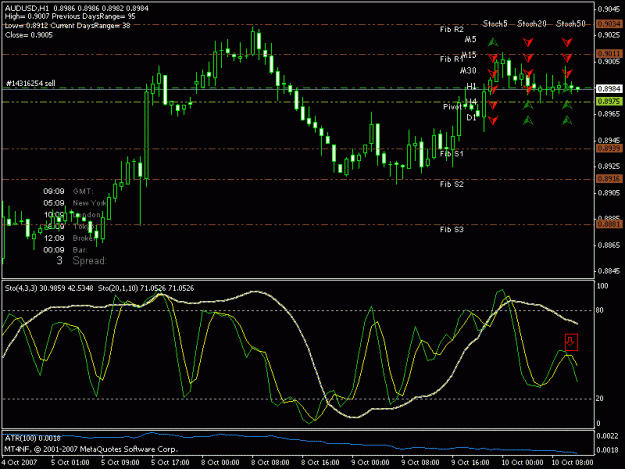Screen dimensions: 625x469
Task: Click the 5 Oct 17:00 time axis label
Action: [170, 463]
